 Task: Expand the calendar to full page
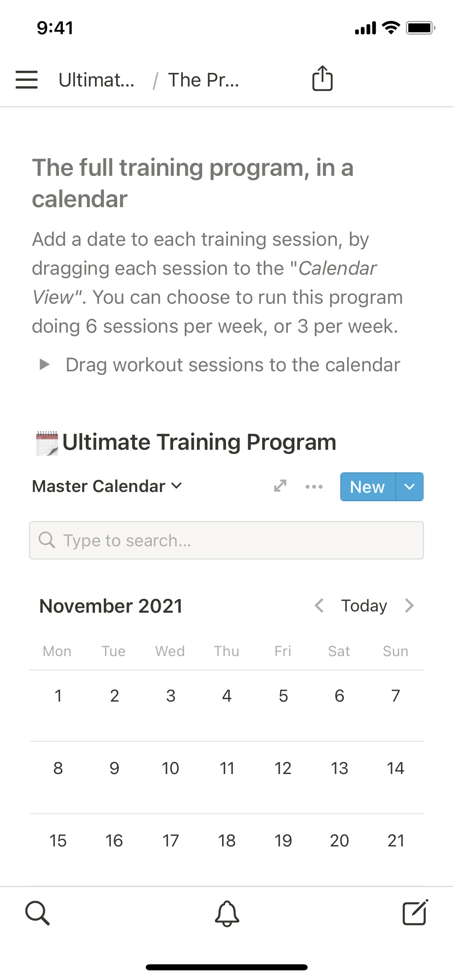click(280, 486)
